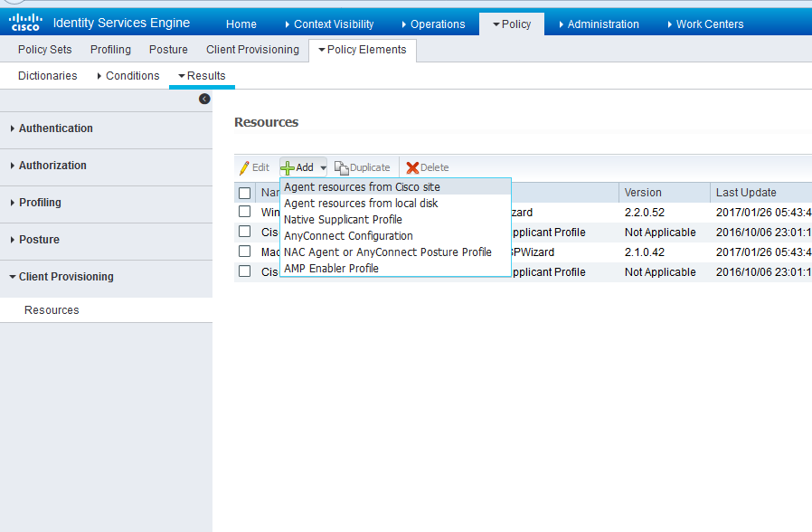Expand the Conditions submenu
The height and width of the screenshot is (532, 812).
128,76
